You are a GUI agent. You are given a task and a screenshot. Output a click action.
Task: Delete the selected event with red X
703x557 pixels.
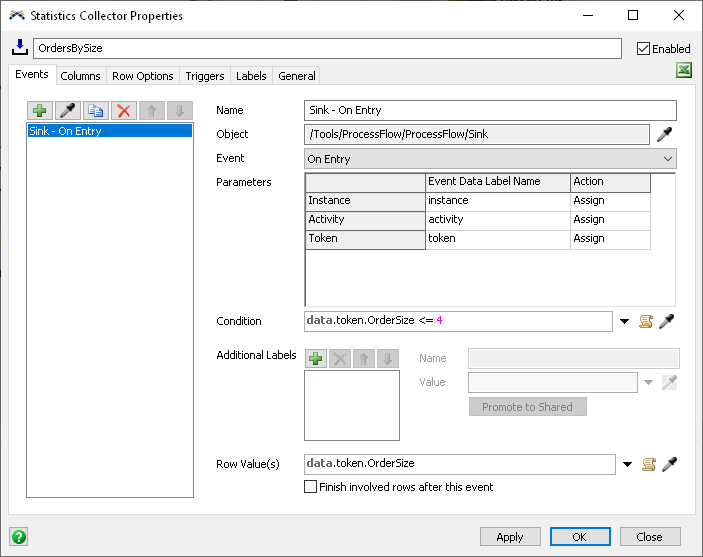(124, 111)
